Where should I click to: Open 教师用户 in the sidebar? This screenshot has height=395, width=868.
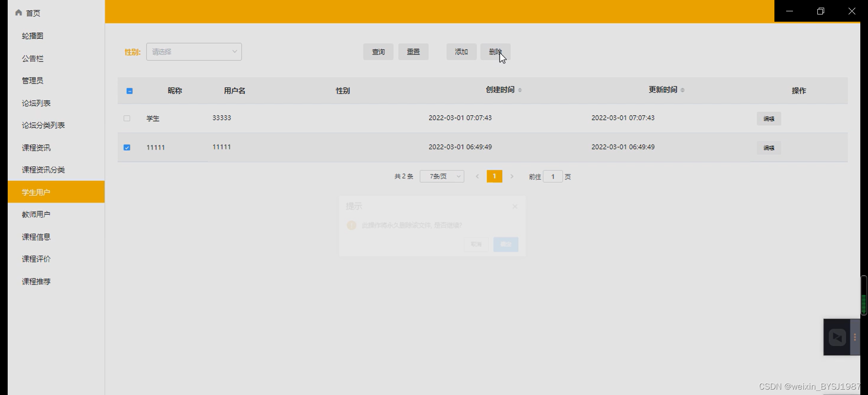(x=36, y=214)
